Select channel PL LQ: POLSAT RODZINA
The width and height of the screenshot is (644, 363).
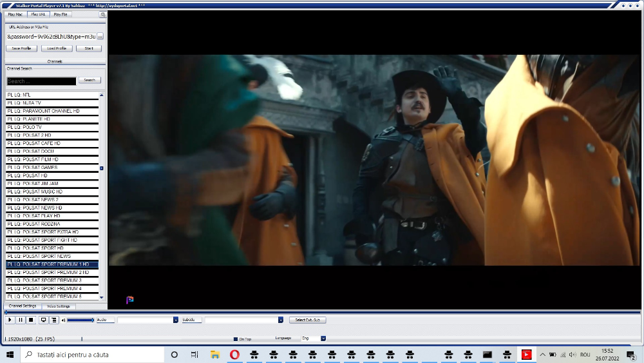tap(52, 224)
